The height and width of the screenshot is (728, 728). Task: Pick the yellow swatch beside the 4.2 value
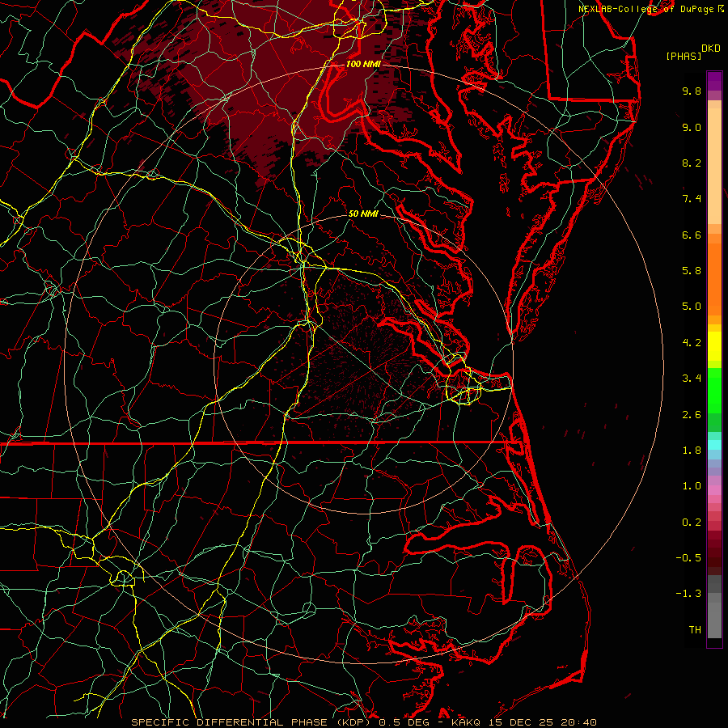[714, 346]
